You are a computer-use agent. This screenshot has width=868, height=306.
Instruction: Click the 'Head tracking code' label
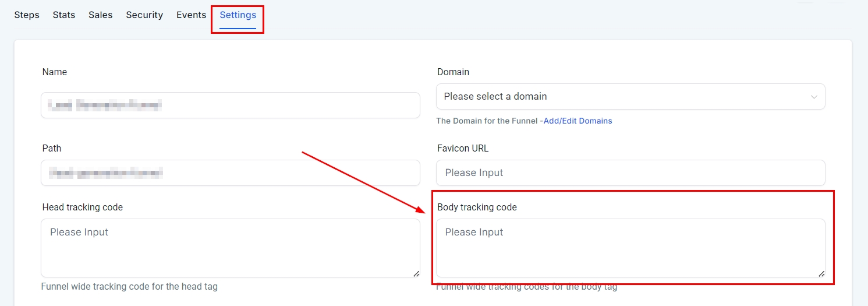(83, 207)
